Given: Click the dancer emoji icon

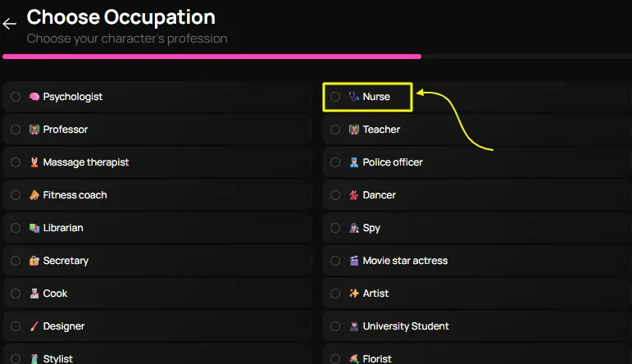Looking at the screenshot, I should [x=354, y=195].
